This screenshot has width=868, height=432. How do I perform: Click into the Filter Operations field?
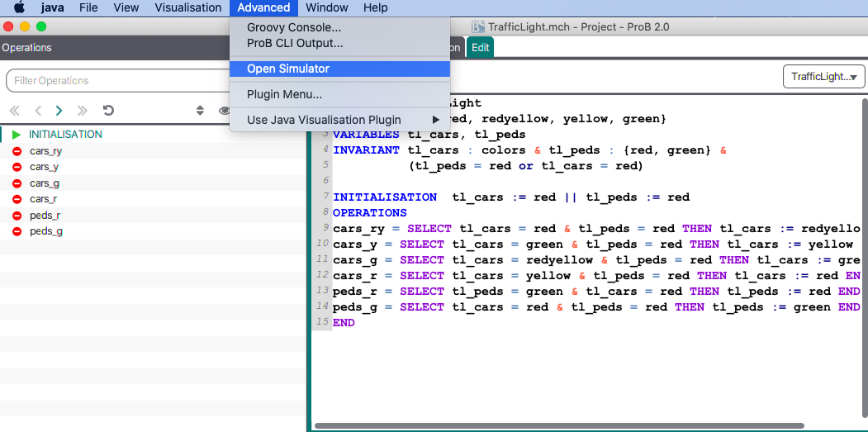[116, 81]
